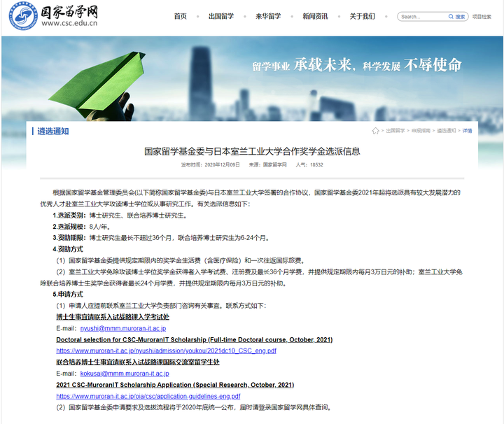Open the 关于我们 menu
This screenshot has height=424, width=504.
363,16
